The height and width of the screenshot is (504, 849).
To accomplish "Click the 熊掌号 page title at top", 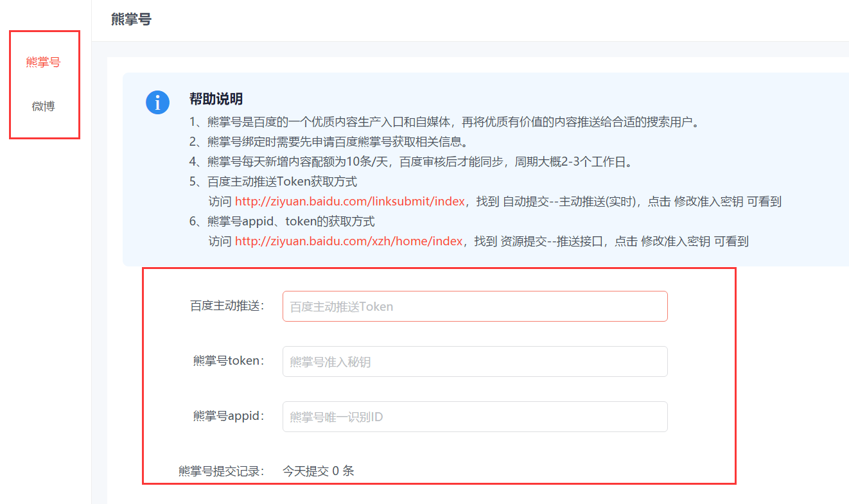I will point(131,19).
